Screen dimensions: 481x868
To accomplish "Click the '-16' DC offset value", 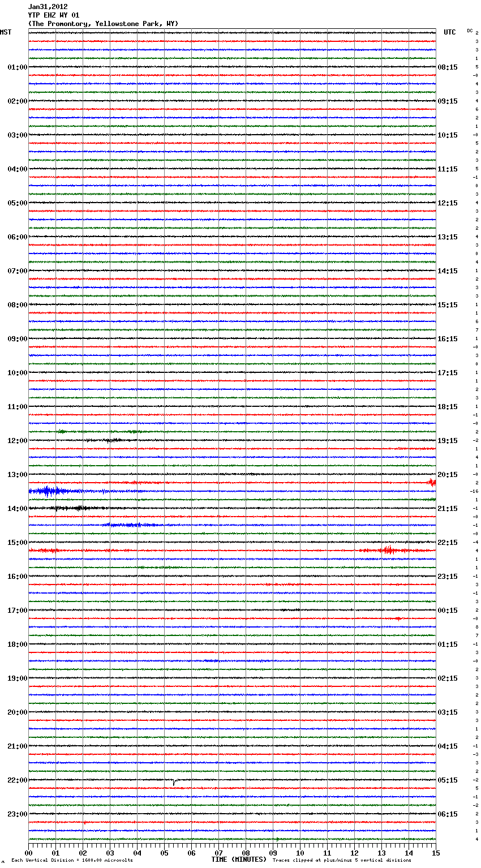I will [x=474, y=492].
